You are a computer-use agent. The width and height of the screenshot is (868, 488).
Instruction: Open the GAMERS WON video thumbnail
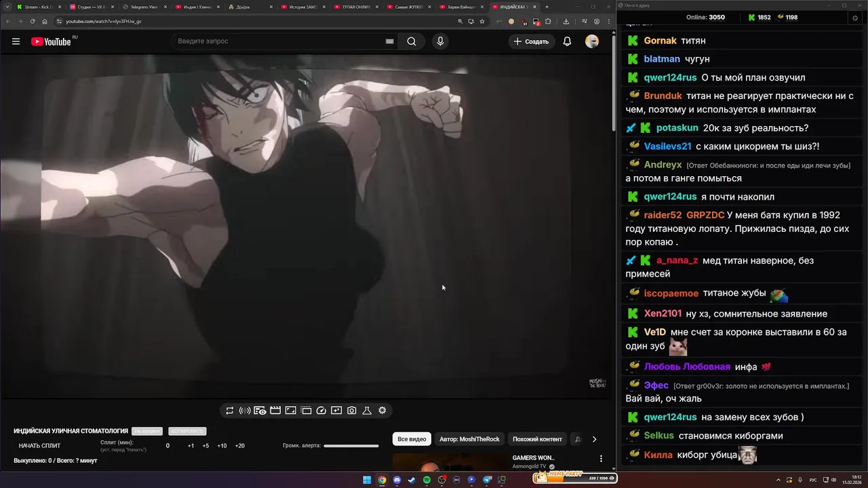450,462
